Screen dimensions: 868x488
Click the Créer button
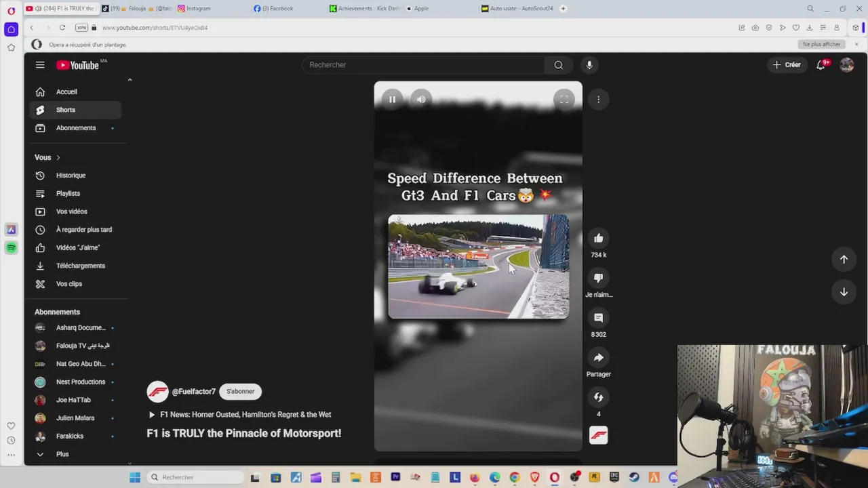point(787,65)
